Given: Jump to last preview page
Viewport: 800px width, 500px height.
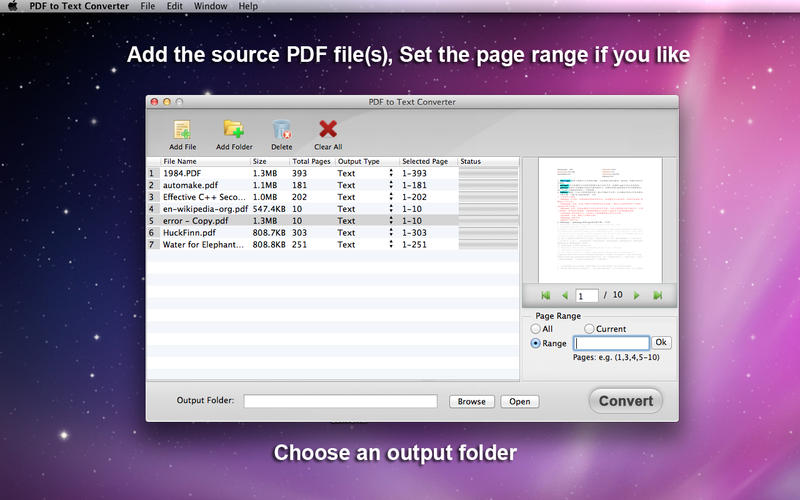Looking at the screenshot, I should [x=658, y=295].
